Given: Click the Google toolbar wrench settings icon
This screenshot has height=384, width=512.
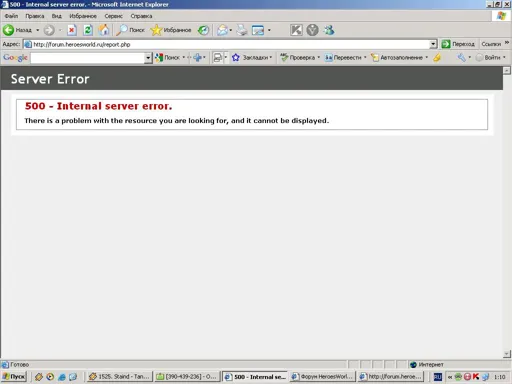Looking at the screenshot, I should click(461, 58).
